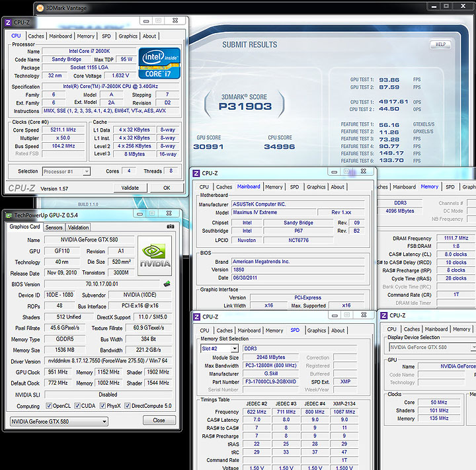Click Z icon of CPU-Z Graphics window
This screenshot has width=476, height=470.
383,315
